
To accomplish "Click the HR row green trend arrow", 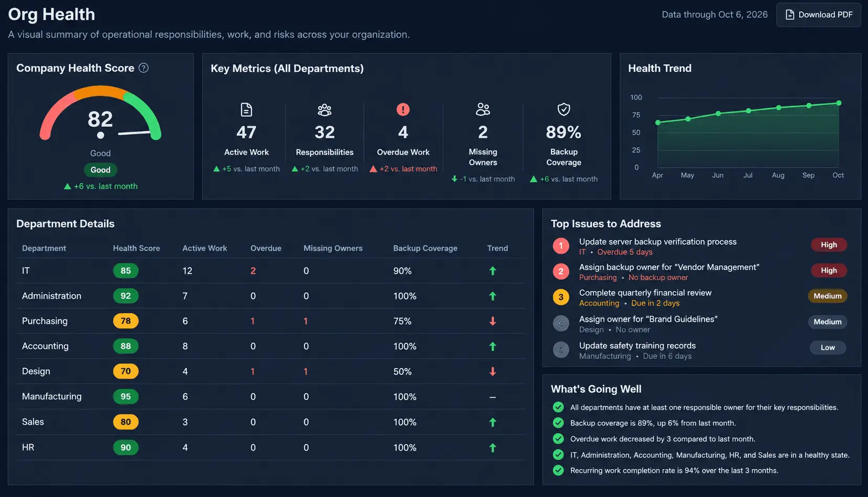I will [x=492, y=448].
